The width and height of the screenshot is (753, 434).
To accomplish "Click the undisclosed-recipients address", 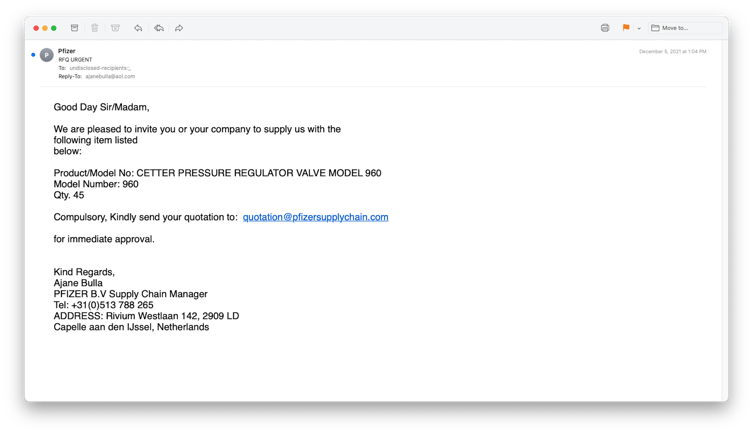I will (100, 68).
